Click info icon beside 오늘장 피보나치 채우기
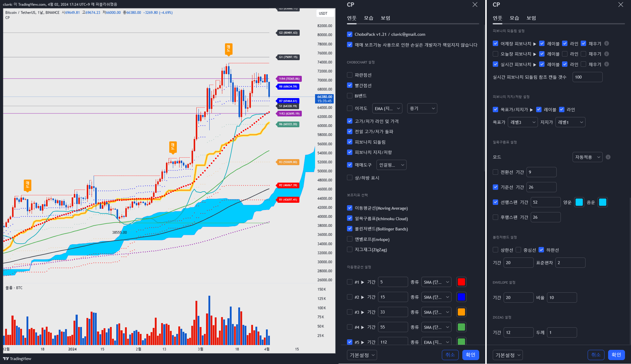Image resolution: width=631 pixels, height=364 pixels. [607, 54]
